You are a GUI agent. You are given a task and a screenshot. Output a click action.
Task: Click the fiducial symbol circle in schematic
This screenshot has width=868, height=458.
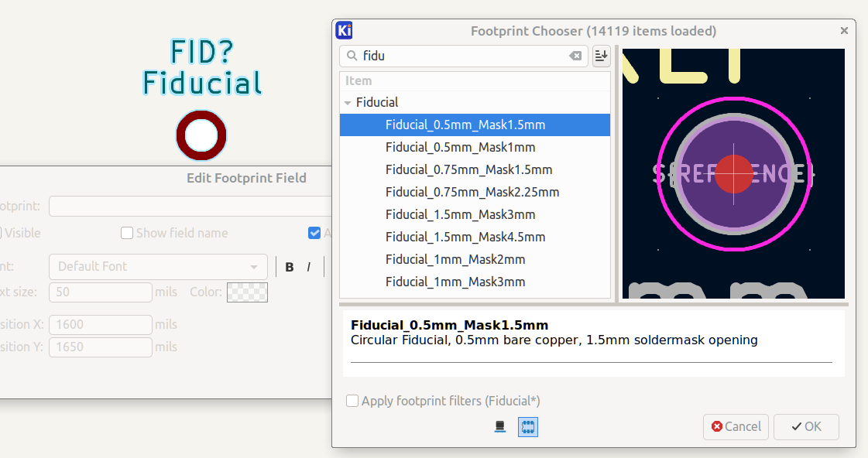[201, 135]
